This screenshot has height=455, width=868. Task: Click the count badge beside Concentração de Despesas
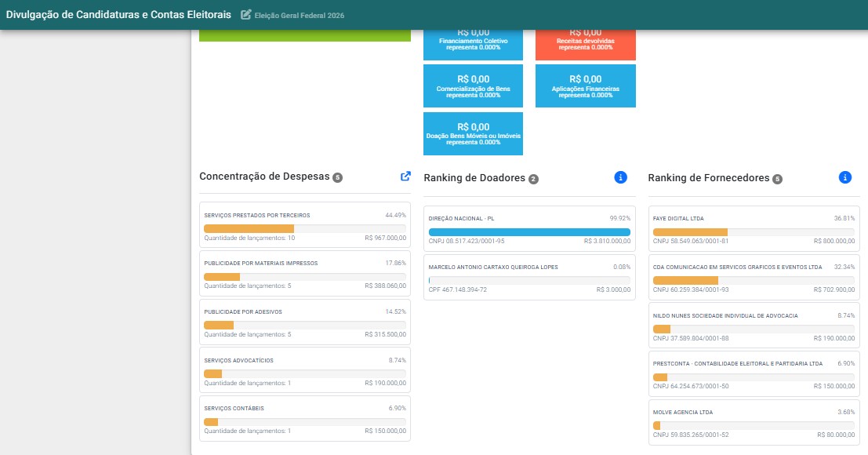point(337,177)
